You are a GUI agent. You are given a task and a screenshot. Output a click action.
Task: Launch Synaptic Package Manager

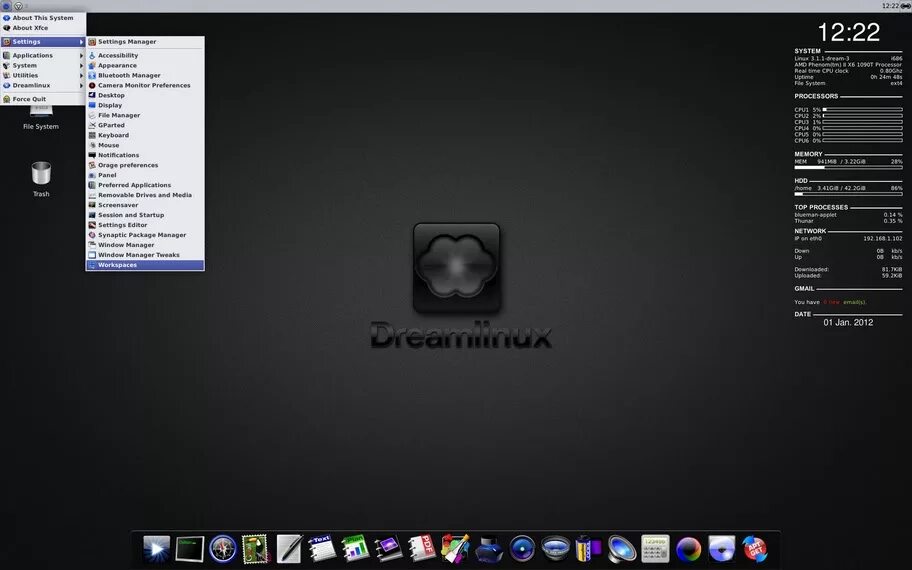[145, 235]
